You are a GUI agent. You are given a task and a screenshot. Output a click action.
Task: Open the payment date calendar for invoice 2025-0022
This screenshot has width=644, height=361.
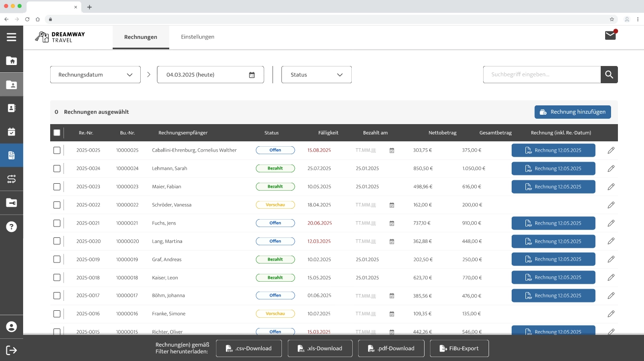pyautogui.click(x=392, y=205)
